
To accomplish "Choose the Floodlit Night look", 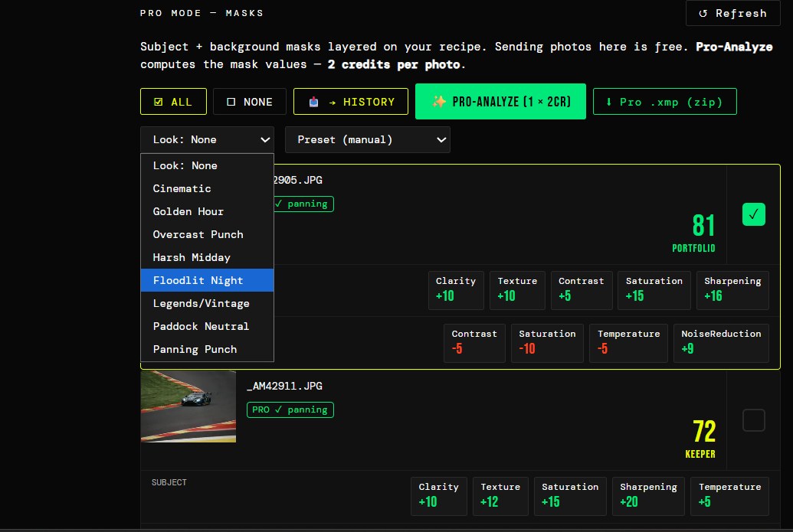I will point(208,280).
